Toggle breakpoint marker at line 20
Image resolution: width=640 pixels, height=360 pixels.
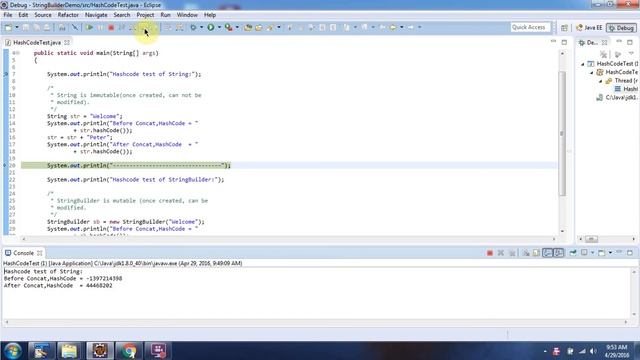(6, 165)
